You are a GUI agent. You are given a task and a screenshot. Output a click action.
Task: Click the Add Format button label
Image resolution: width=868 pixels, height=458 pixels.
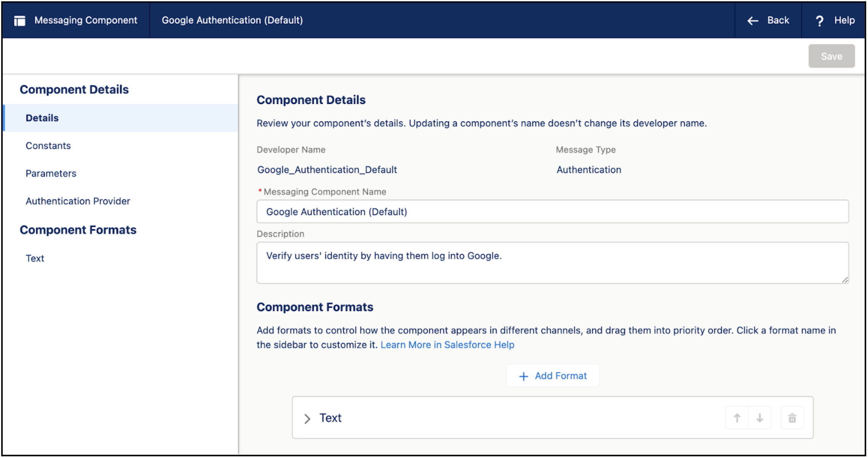point(561,376)
